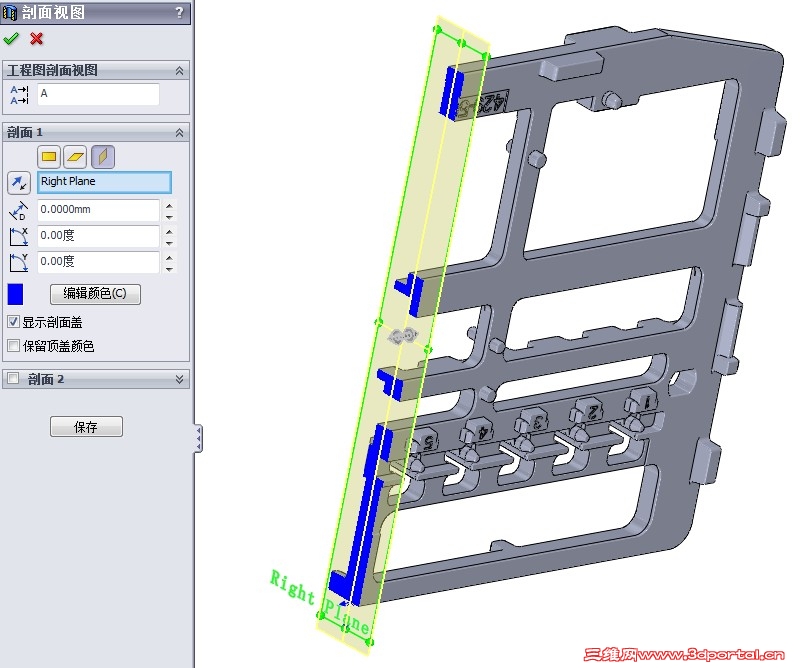Accept section view with green checkmark
This screenshot has width=804, height=668.
click(11, 38)
